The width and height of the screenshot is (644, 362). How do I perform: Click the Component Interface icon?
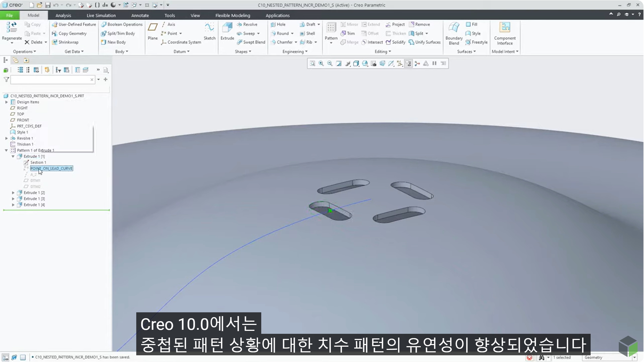(505, 28)
